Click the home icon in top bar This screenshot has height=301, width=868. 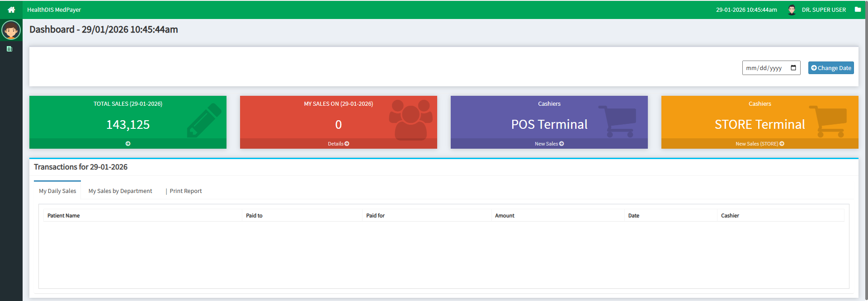coord(11,9)
